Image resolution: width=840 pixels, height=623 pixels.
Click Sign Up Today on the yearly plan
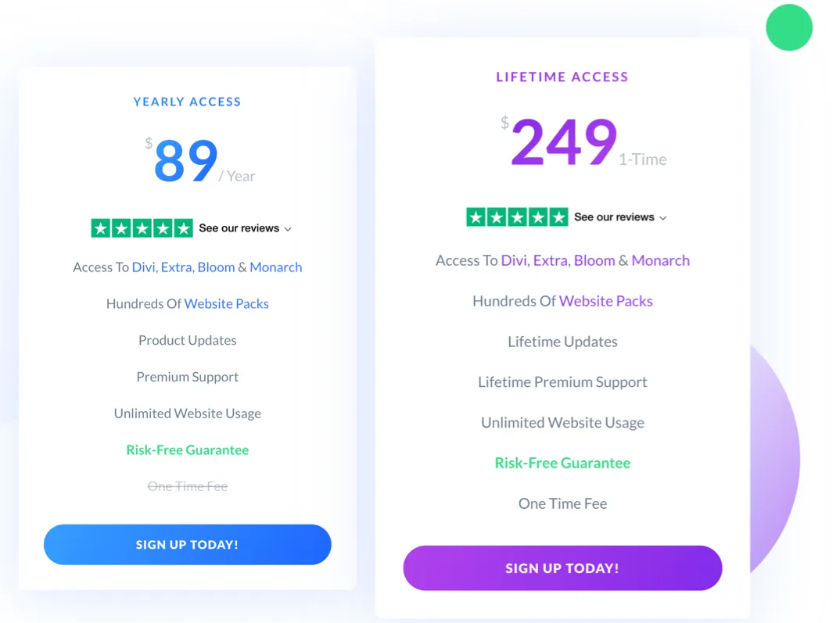coord(187,544)
